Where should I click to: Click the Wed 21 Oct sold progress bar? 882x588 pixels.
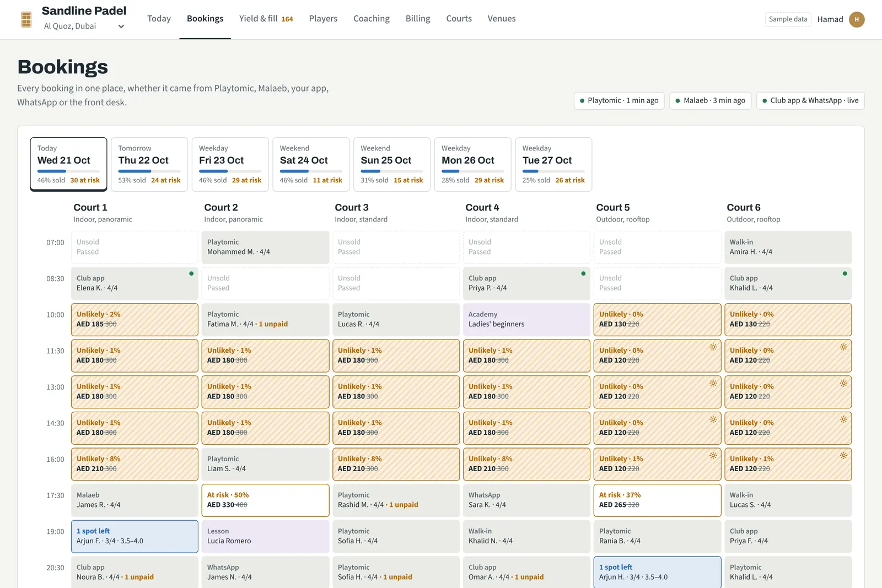pos(68,171)
